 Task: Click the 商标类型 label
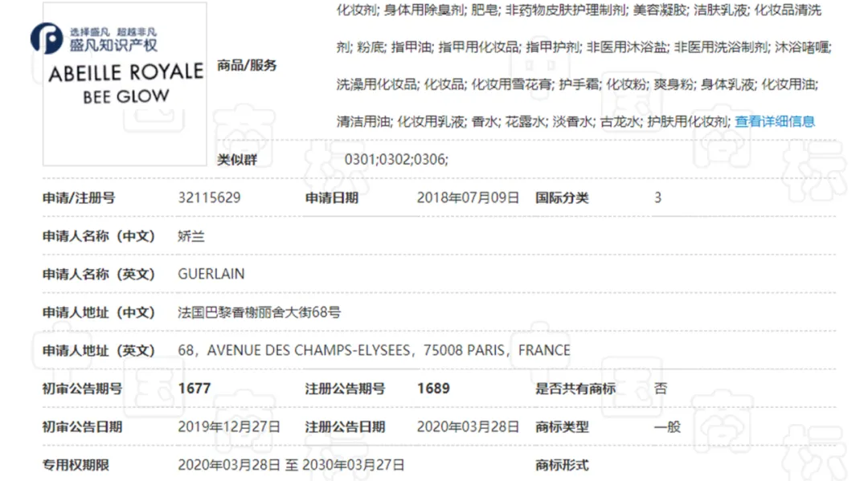pyautogui.click(x=562, y=427)
